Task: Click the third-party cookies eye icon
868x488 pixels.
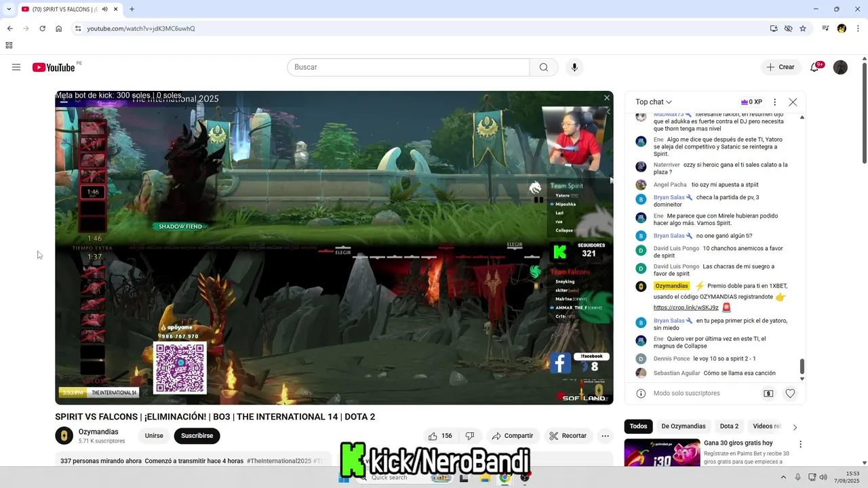Action: pyautogui.click(x=788, y=28)
